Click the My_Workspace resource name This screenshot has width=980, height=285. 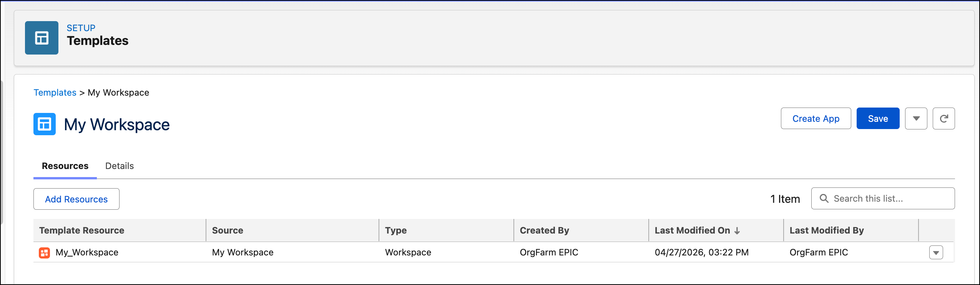[x=87, y=252]
